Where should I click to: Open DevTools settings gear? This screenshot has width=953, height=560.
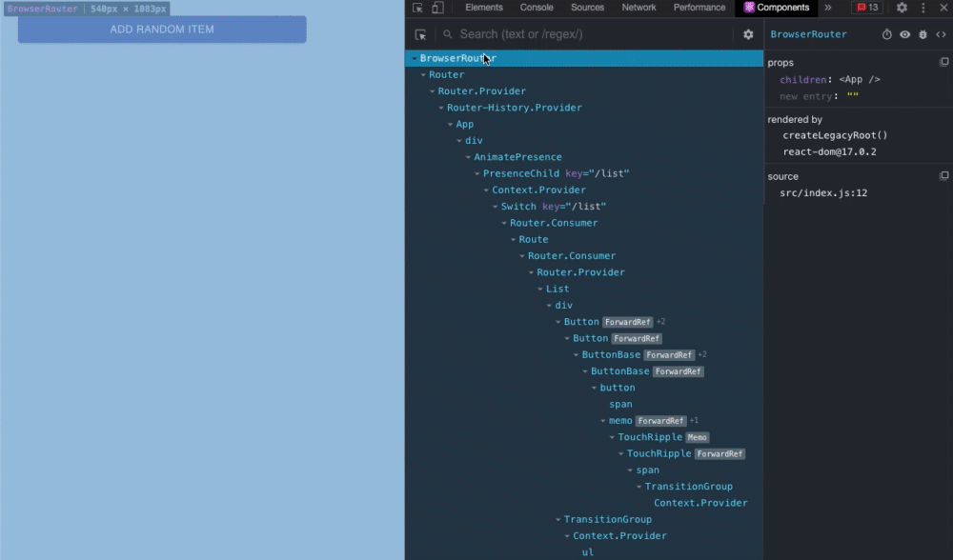tap(902, 8)
